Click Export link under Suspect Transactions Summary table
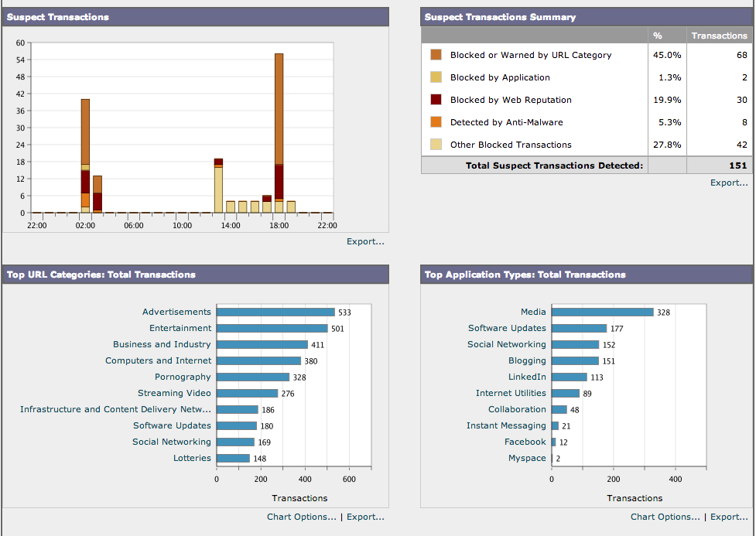 729,183
